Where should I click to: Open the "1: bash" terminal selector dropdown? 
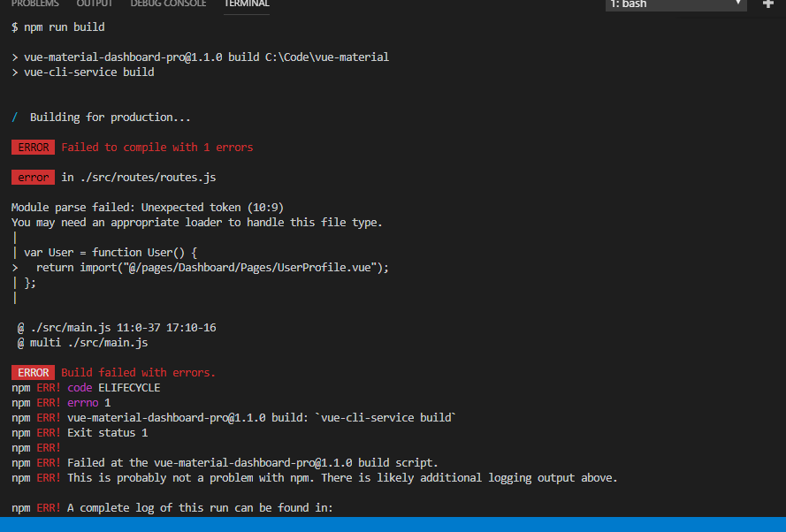point(675,5)
